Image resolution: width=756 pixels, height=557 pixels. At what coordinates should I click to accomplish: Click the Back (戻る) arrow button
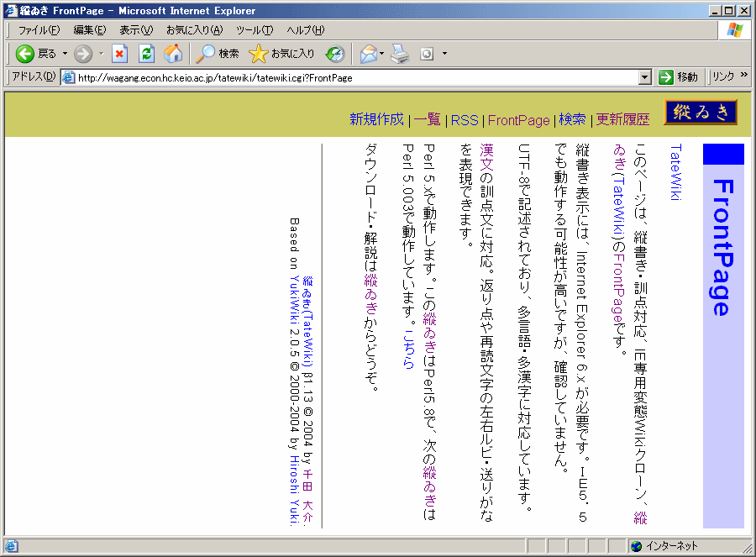pyautogui.click(x=25, y=54)
